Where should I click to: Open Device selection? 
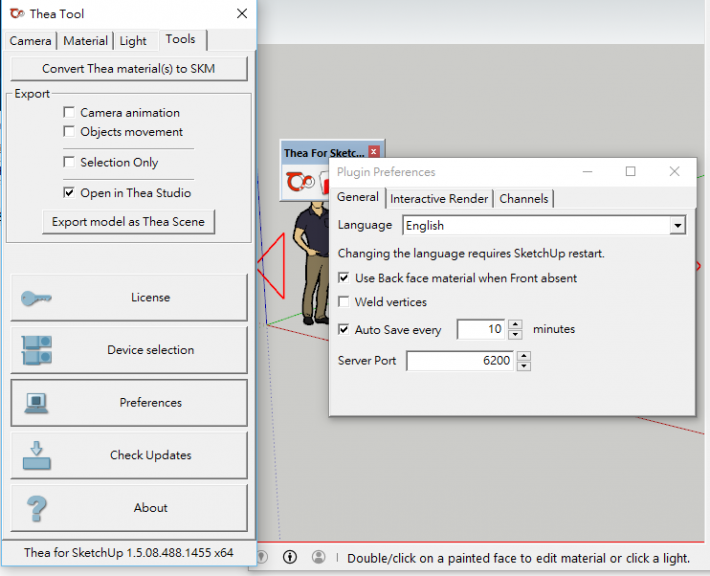(x=129, y=350)
